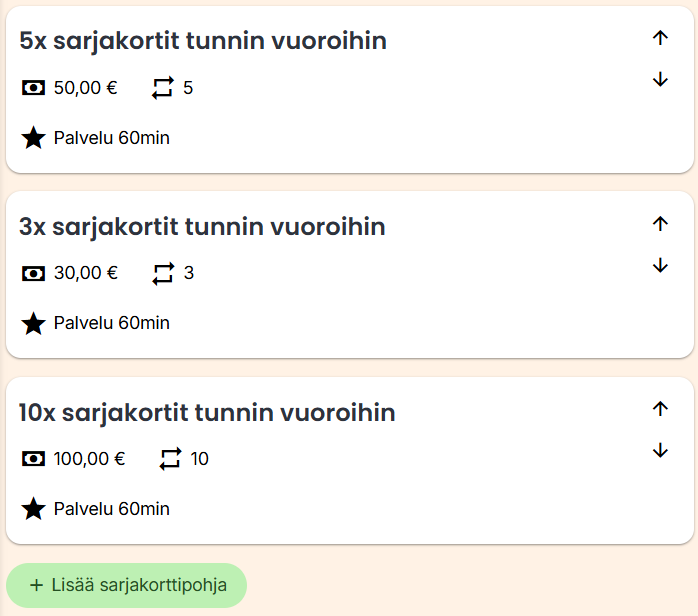The width and height of the screenshot is (698, 616).
Task: Open the 10x sarjakortit tunnin vuoroihin title
Action: [207, 412]
